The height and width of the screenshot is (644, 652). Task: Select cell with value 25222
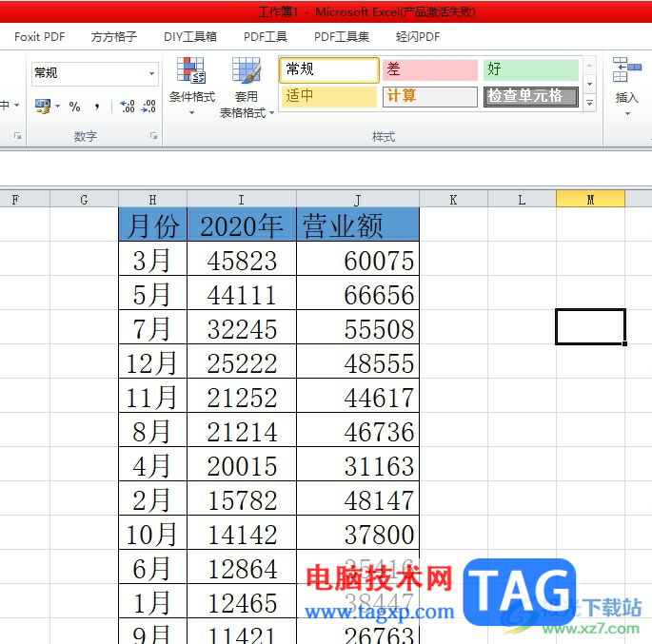tap(242, 361)
